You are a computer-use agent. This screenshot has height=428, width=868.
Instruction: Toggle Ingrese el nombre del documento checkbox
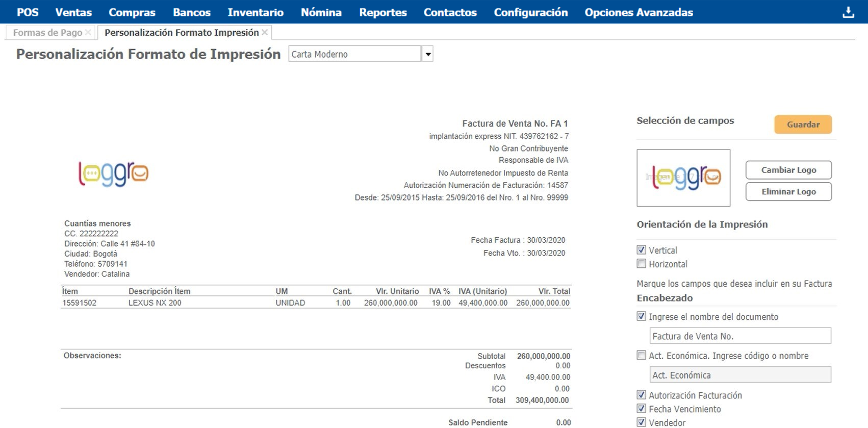(642, 316)
